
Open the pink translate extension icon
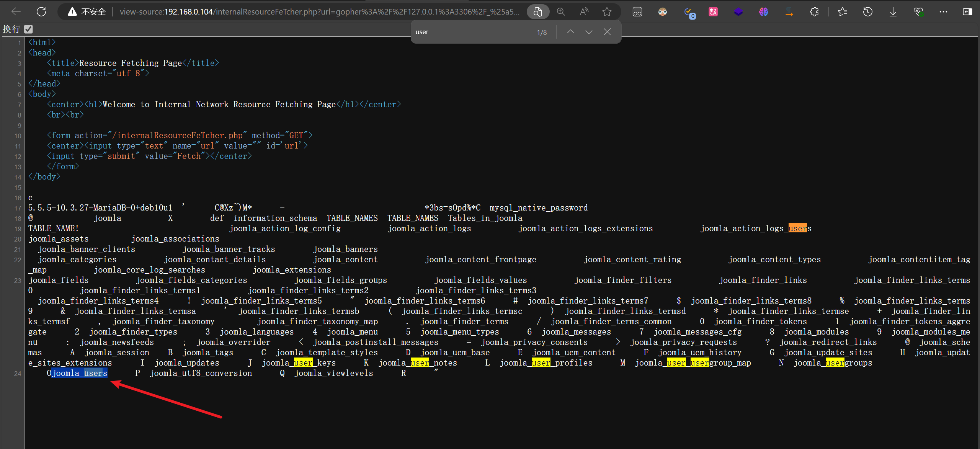[713, 12]
